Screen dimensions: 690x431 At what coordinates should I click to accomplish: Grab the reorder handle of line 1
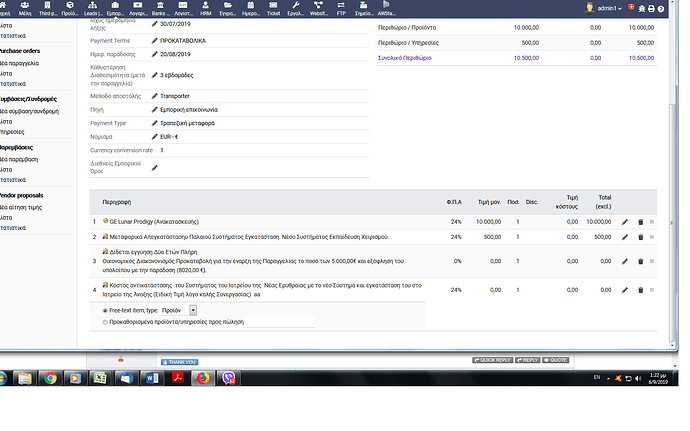[x=652, y=222]
